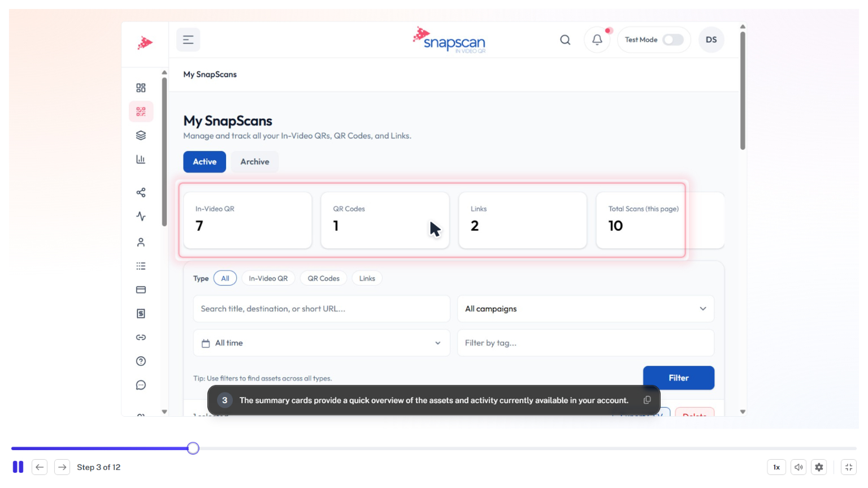Click the QR Codes summary card
The height and width of the screenshot is (488, 868).
point(385,220)
